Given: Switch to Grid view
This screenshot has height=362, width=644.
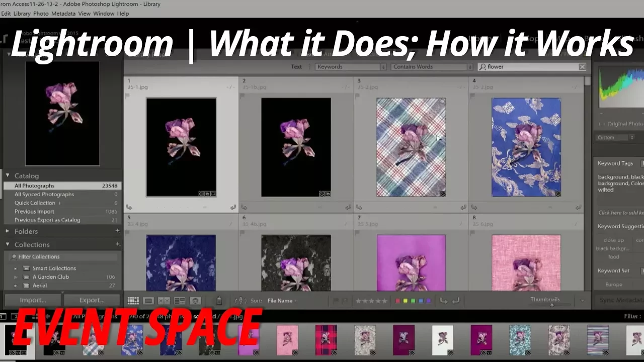Looking at the screenshot, I should [133, 301].
